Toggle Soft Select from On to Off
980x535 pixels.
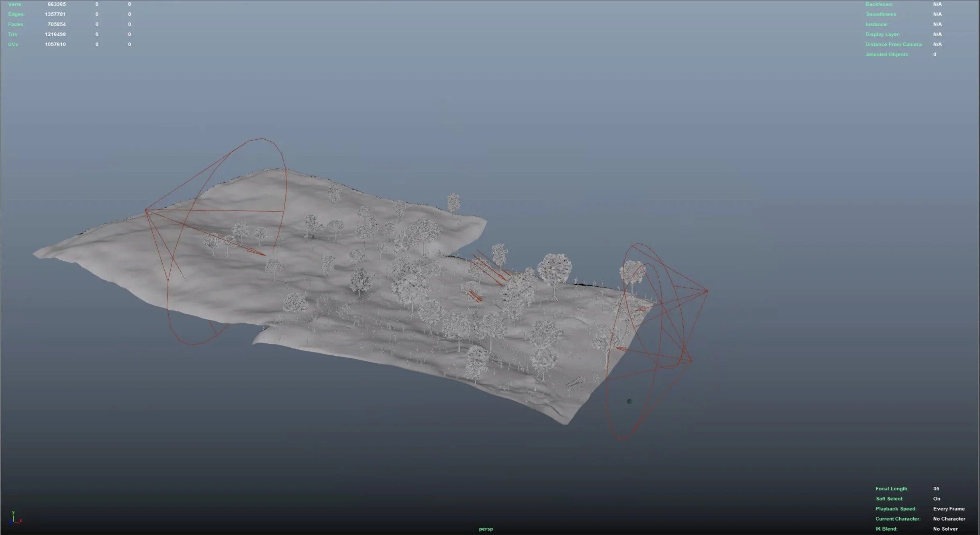tap(937, 498)
